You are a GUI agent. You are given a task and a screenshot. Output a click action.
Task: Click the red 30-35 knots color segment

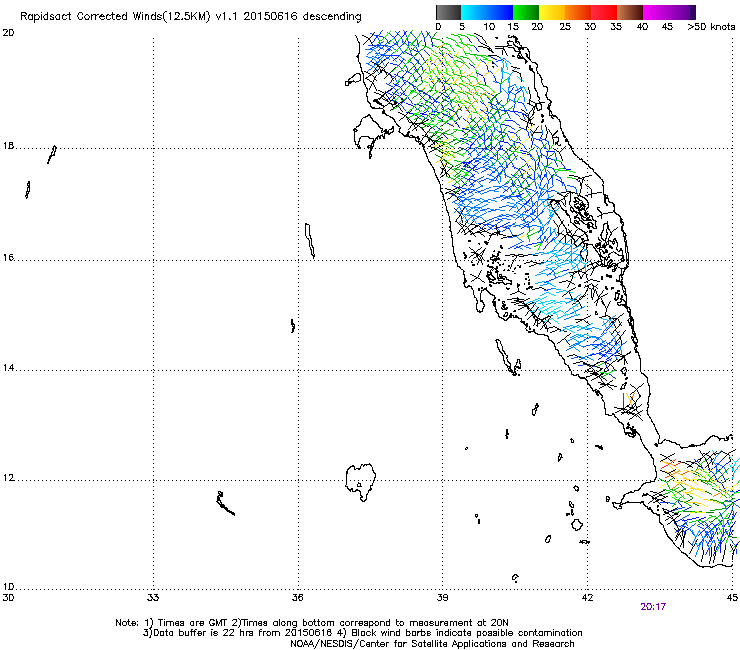coord(604,12)
